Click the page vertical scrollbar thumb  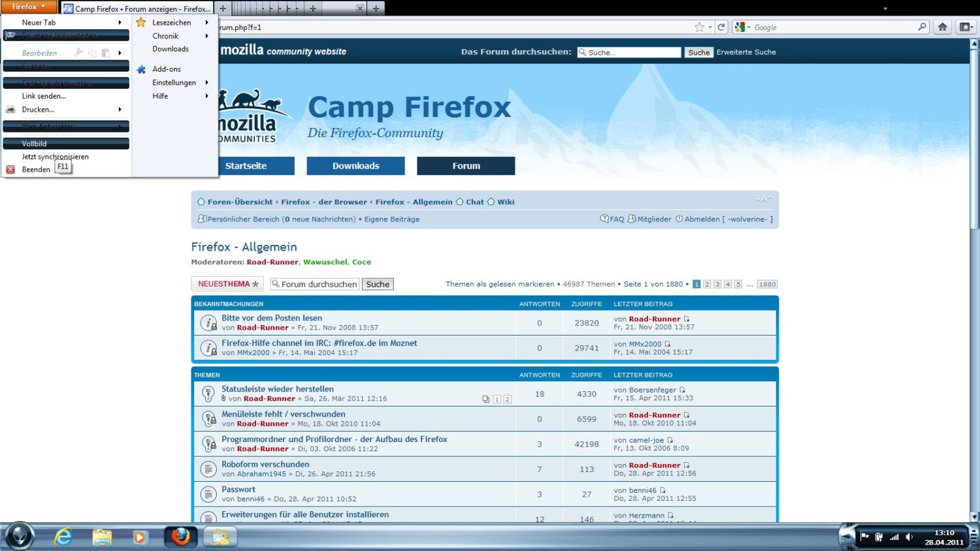tap(974, 140)
